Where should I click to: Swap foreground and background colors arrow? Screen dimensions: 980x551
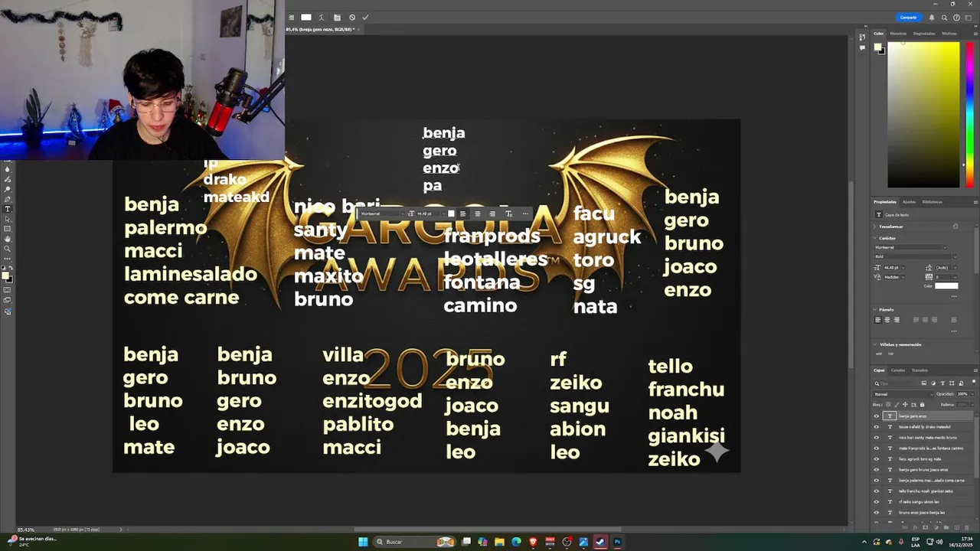pyautogui.click(x=11, y=267)
